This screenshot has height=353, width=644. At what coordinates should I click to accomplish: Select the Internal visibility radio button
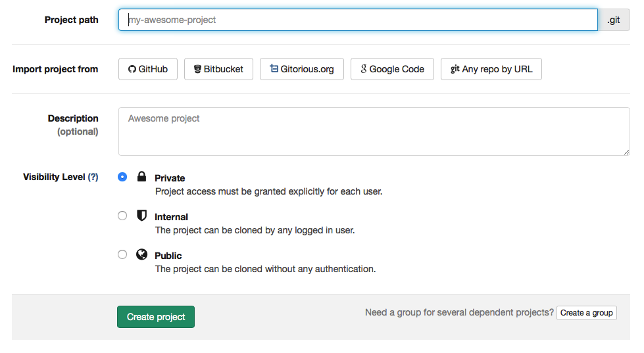coord(122,216)
